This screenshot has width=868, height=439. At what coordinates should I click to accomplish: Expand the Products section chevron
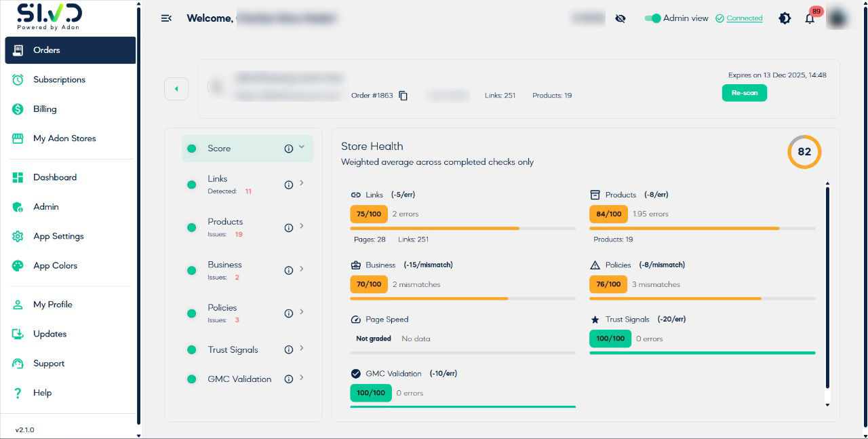coord(302,227)
